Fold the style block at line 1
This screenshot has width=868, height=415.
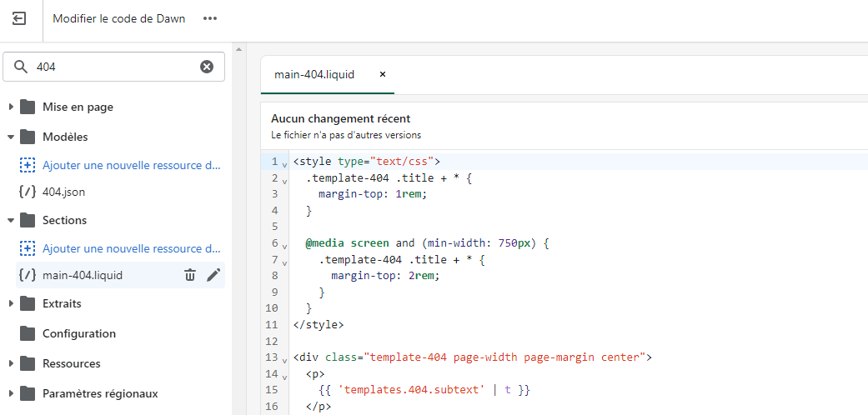click(x=284, y=162)
